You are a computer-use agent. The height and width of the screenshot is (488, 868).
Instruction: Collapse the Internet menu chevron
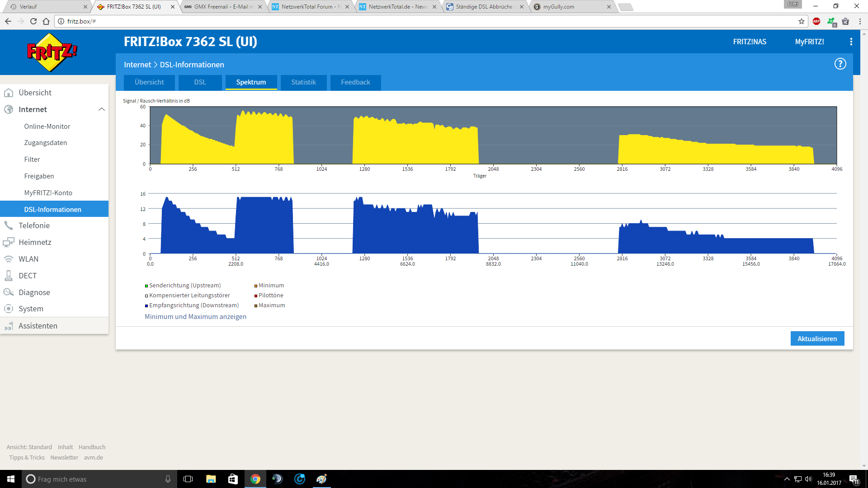[101, 109]
